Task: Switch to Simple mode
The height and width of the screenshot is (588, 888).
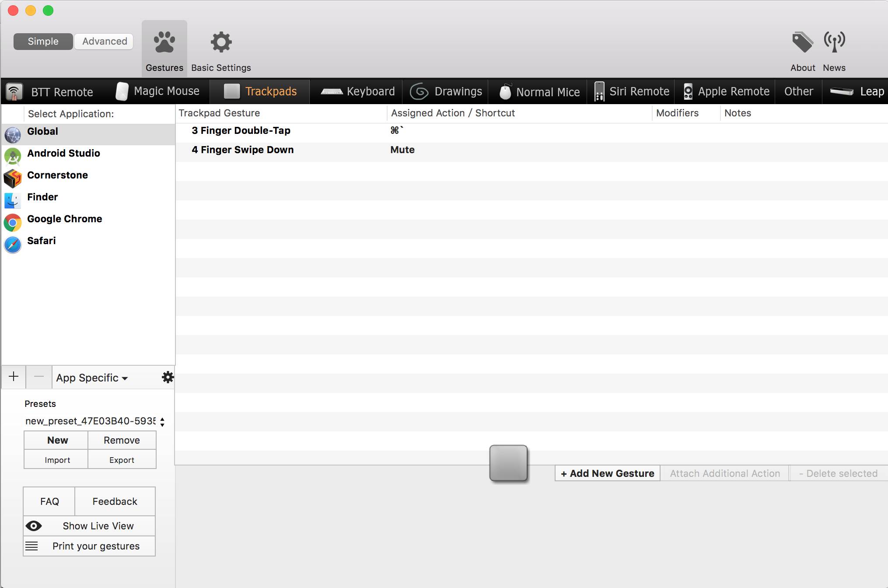Action: click(x=43, y=41)
